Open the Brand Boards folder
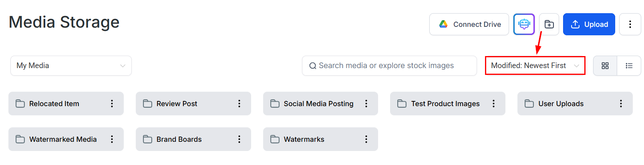 point(179,139)
